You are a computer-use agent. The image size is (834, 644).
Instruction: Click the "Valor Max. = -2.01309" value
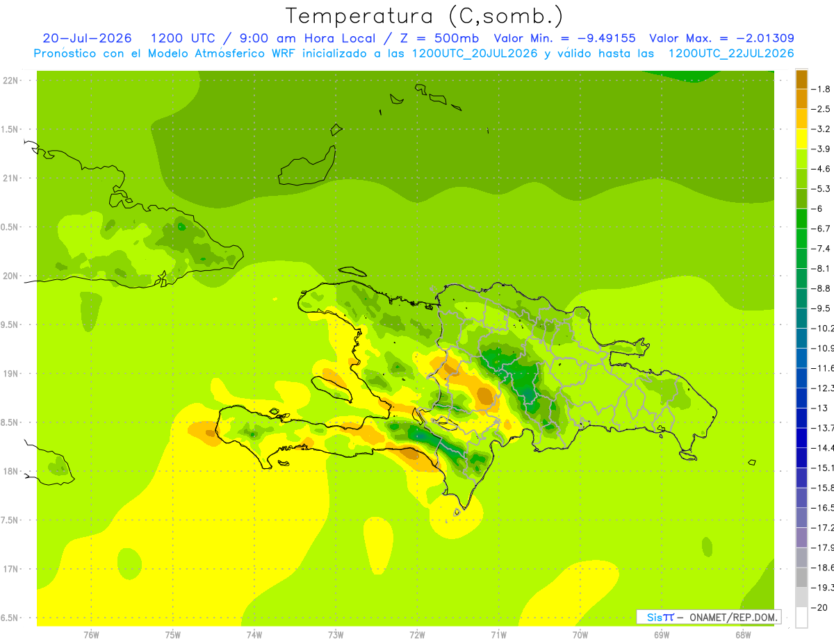pyautogui.click(x=721, y=38)
